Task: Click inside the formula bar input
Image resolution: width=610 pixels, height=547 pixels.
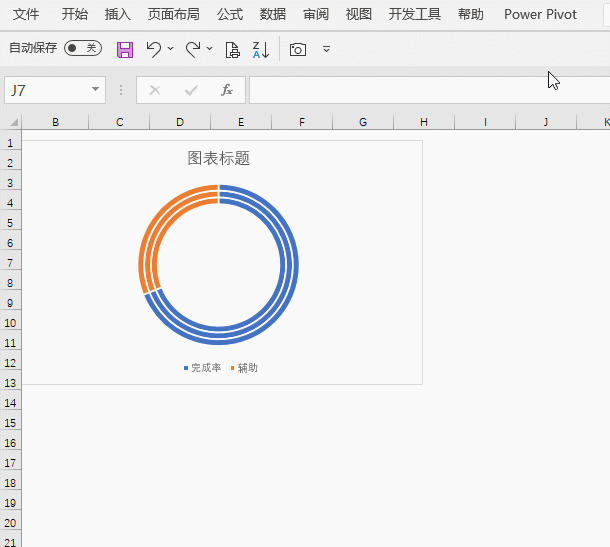Action: [x=429, y=90]
